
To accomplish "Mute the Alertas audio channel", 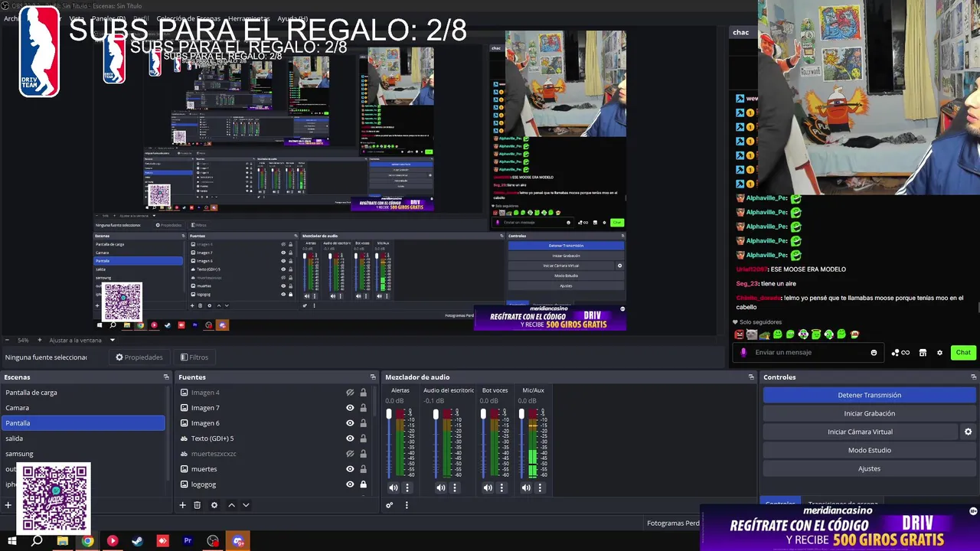I will click(394, 487).
